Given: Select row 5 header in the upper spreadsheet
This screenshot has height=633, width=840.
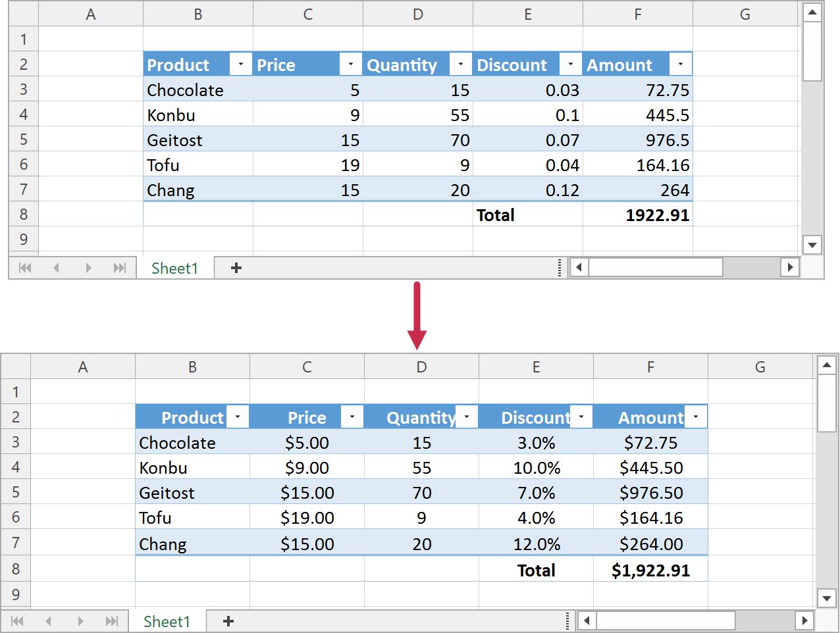Looking at the screenshot, I should pyautogui.click(x=24, y=139).
